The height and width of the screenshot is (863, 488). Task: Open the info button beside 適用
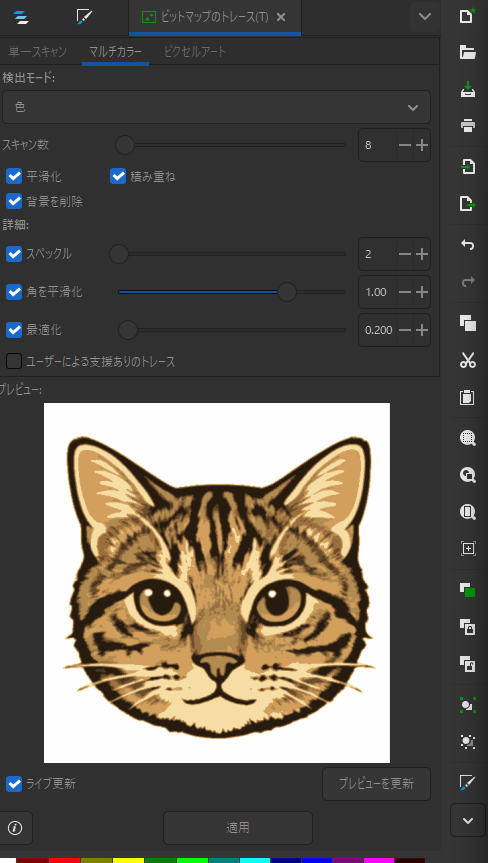click(15, 828)
